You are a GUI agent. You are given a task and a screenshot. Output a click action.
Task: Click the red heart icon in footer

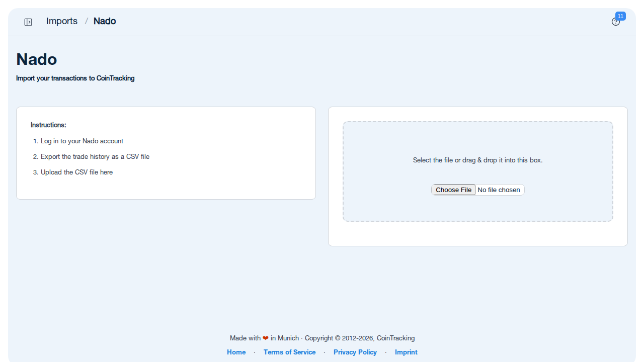click(x=266, y=338)
